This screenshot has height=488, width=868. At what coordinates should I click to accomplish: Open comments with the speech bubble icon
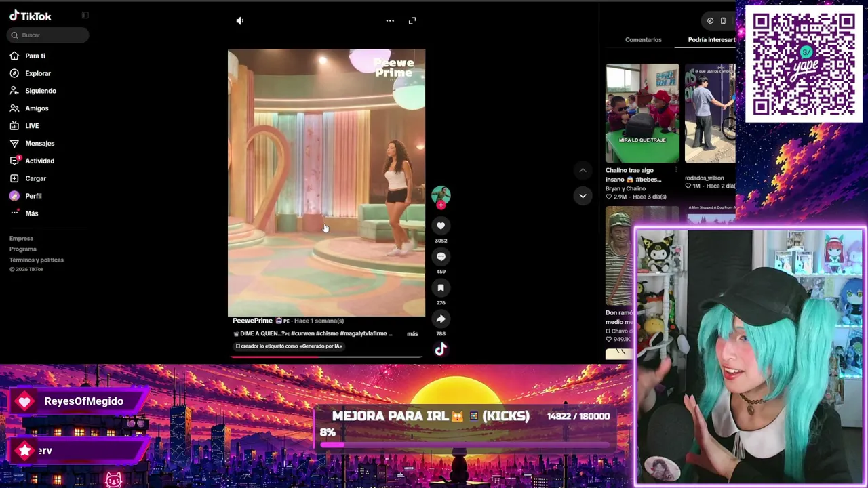(x=441, y=257)
